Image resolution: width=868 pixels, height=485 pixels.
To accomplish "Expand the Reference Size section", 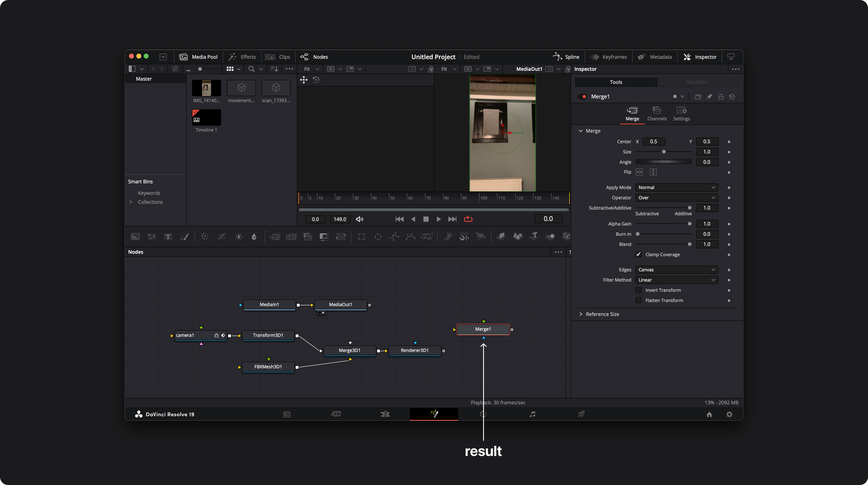I will (602, 314).
